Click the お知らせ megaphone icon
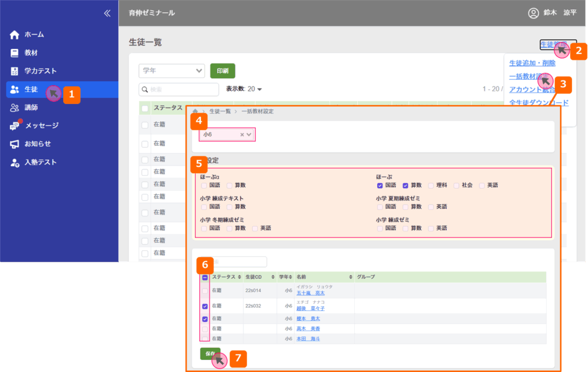Viewport: 588px width, 372px height. click(x=15, y=144)
